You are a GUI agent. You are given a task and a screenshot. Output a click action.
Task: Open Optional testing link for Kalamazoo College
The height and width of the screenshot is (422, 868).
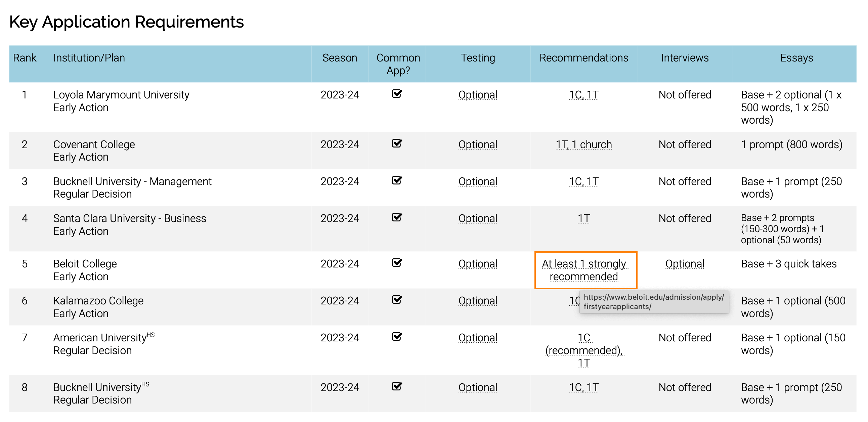[x=478, y=301]
